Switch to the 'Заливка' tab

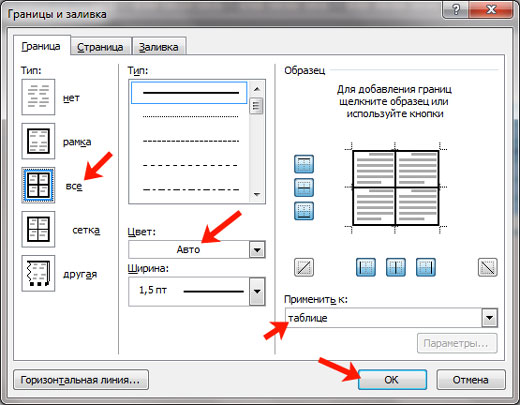coord(159,47)
